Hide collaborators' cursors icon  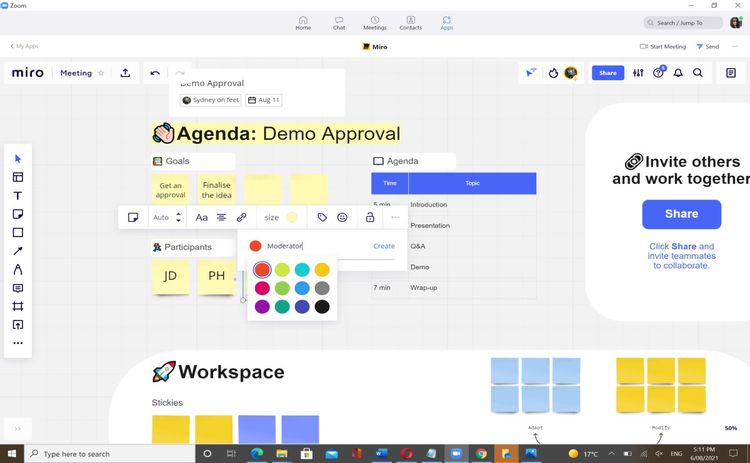pyautogui.click(x=531, y=73)
